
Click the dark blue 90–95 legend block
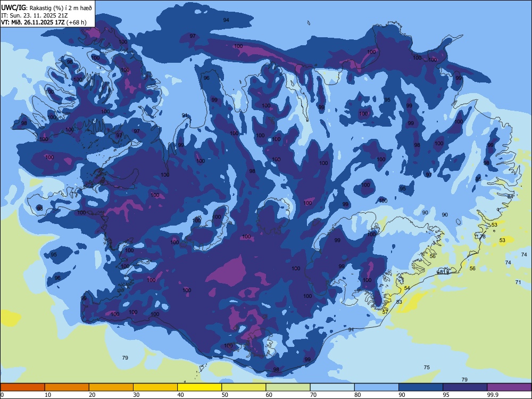coord(421,387)
